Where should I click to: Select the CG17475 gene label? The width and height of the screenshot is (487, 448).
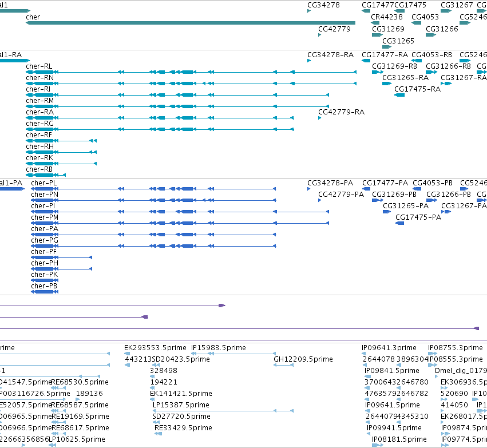(410, 5)
